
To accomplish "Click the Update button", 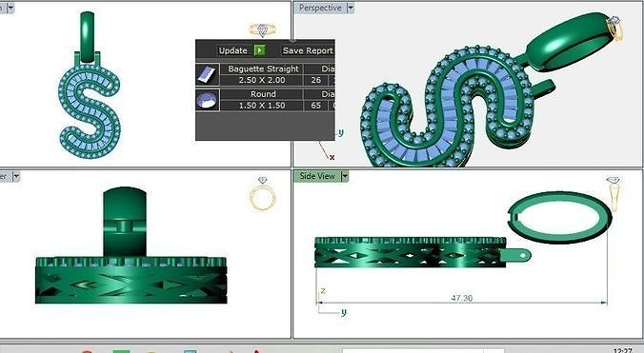I will (x=232, y=50).
